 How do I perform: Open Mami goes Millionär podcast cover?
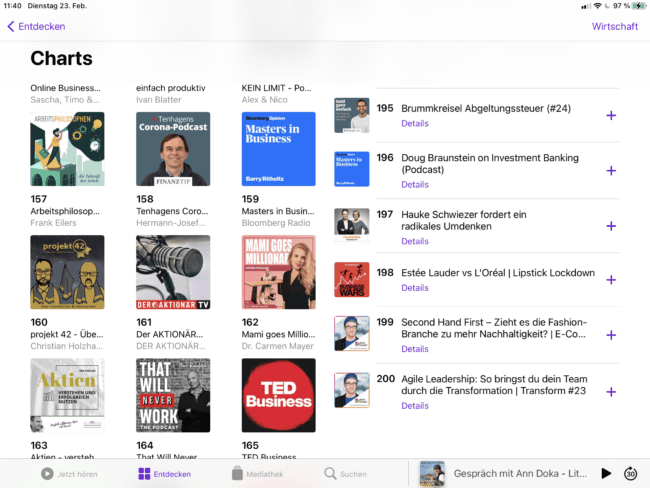click(x=279, y=272)
